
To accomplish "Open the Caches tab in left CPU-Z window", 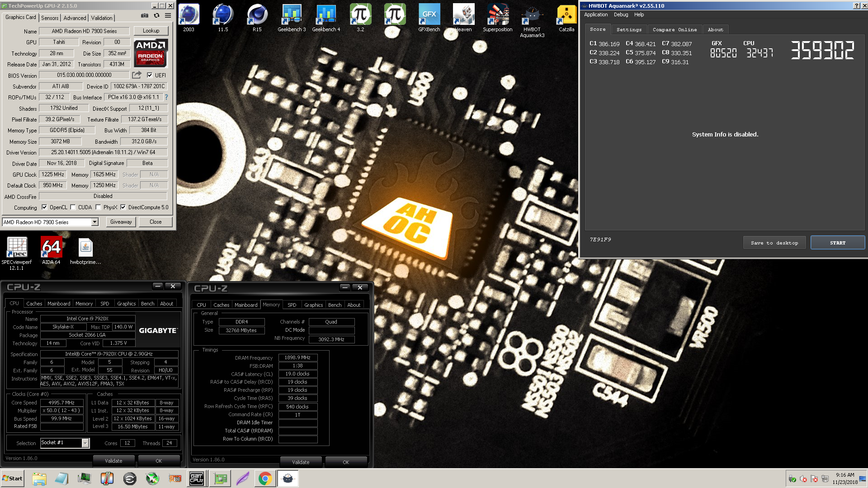I will point(34,304).
